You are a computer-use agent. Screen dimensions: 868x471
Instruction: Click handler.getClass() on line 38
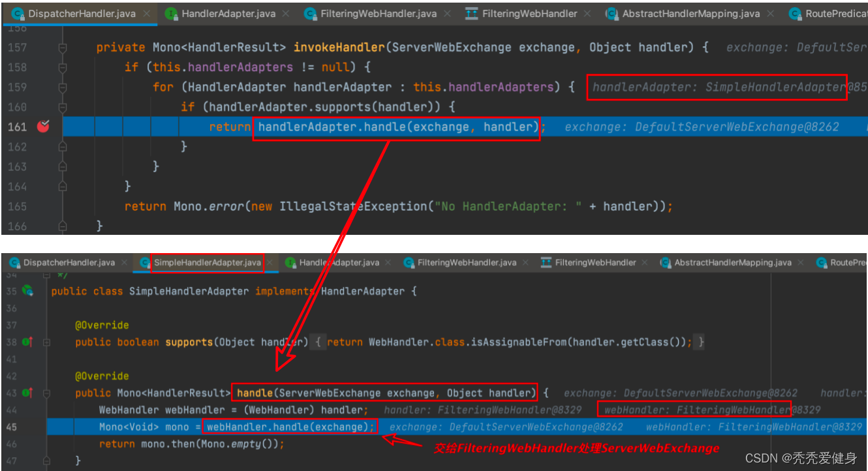pyautogui.click(x=628, y=342)
